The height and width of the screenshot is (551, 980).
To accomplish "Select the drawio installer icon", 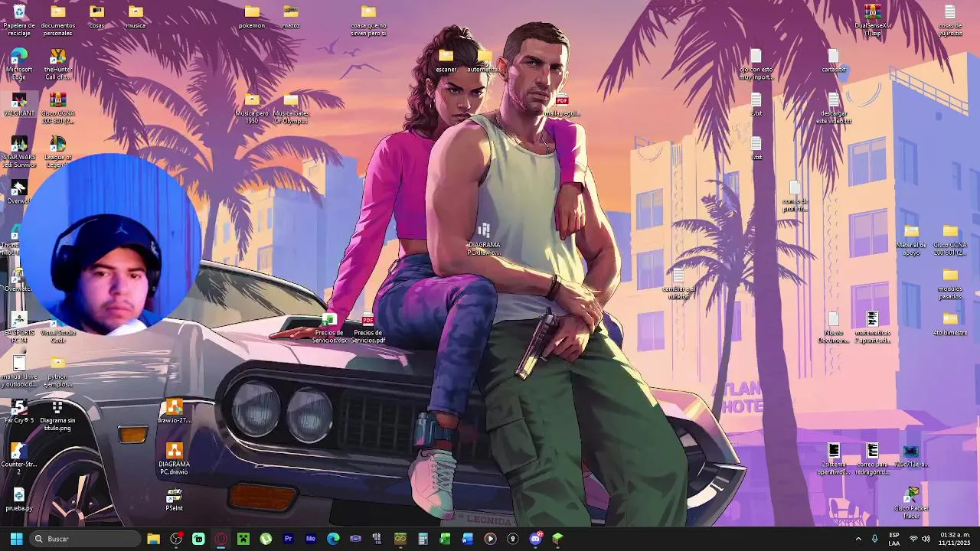I will pos(175,412).
